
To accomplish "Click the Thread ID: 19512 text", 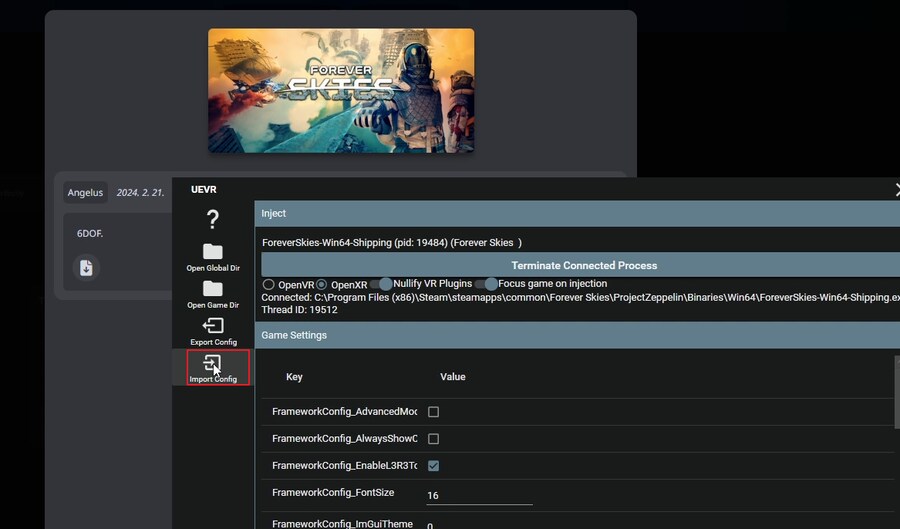I will click(x=299, y=310).
